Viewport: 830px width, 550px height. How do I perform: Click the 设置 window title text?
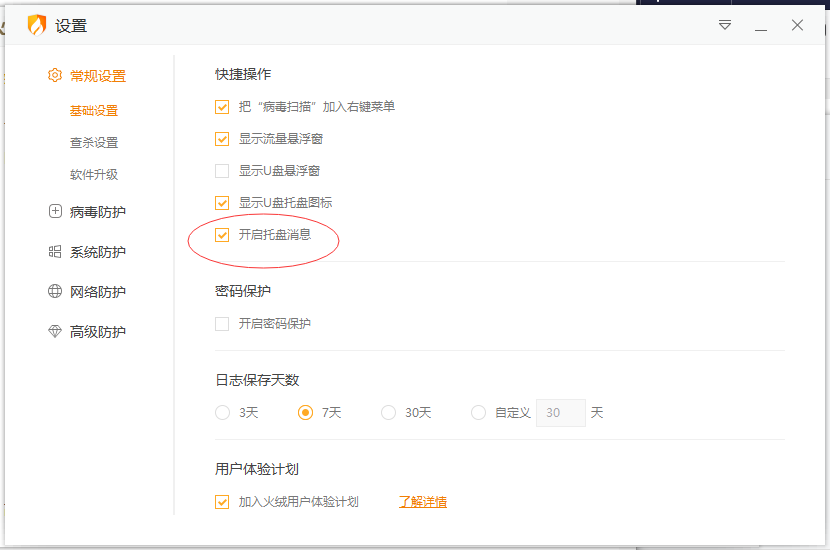(x=71, y=26)
